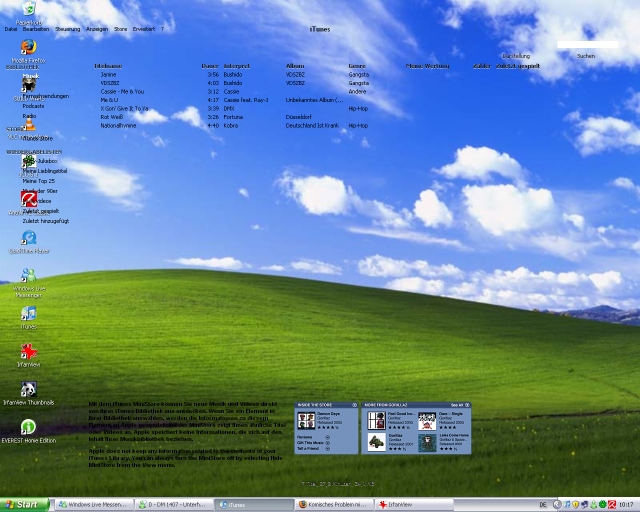Open the IrfanView Thumbnails panda icon
Image resolution: width=640 pixels, height=512 pixels.
point(29,389)
